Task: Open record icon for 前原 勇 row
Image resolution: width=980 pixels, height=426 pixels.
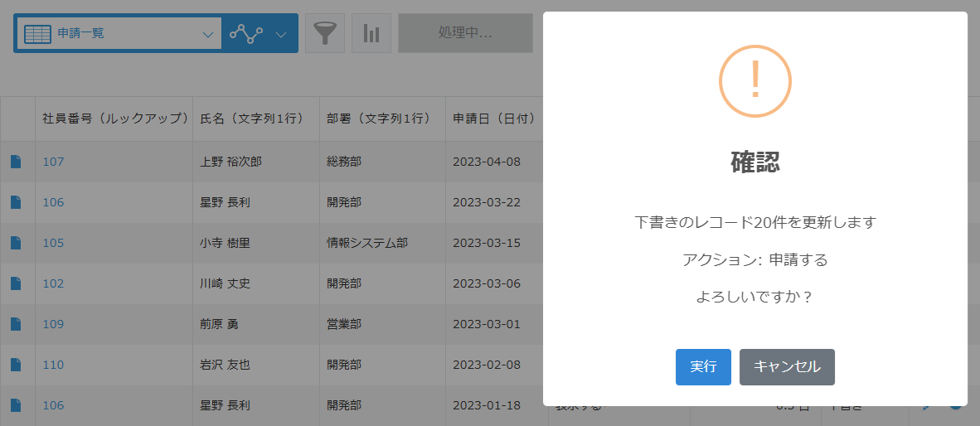Action: point(16,324)
